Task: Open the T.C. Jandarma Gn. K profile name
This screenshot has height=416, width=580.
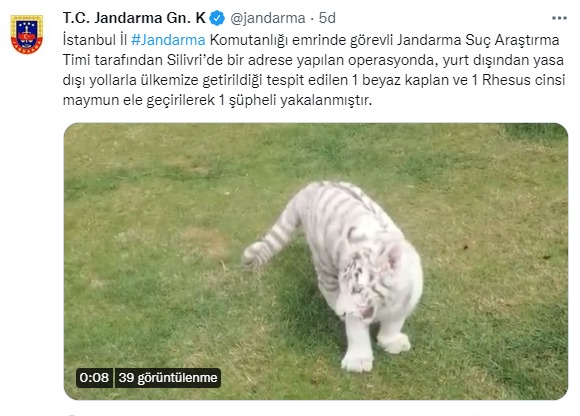Action: tap(134, 18)
